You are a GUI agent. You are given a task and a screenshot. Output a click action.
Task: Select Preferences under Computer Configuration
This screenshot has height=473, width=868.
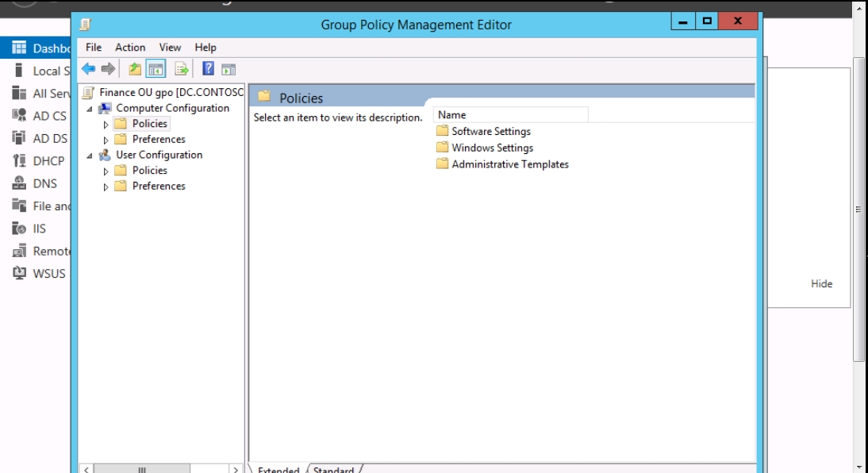pos(159,139)
